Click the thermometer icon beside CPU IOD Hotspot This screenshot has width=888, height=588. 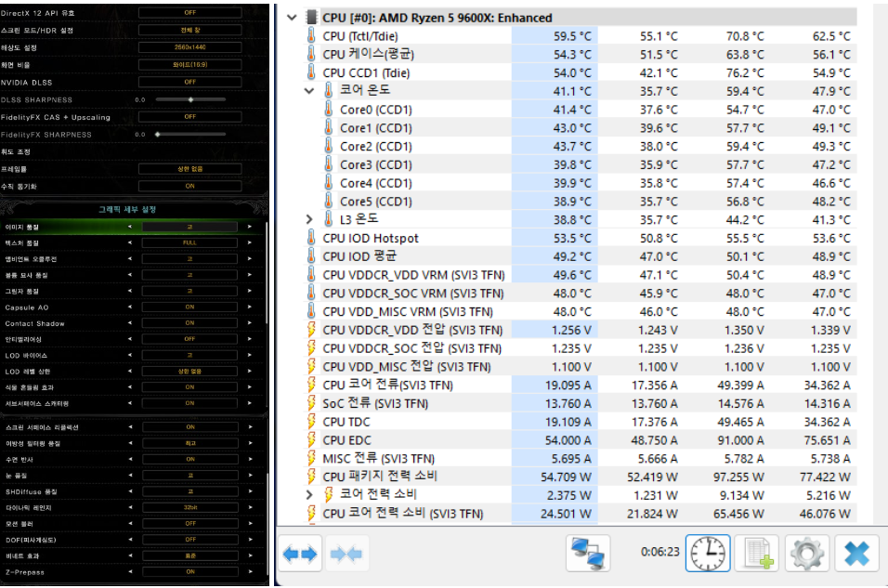[311, 238]
